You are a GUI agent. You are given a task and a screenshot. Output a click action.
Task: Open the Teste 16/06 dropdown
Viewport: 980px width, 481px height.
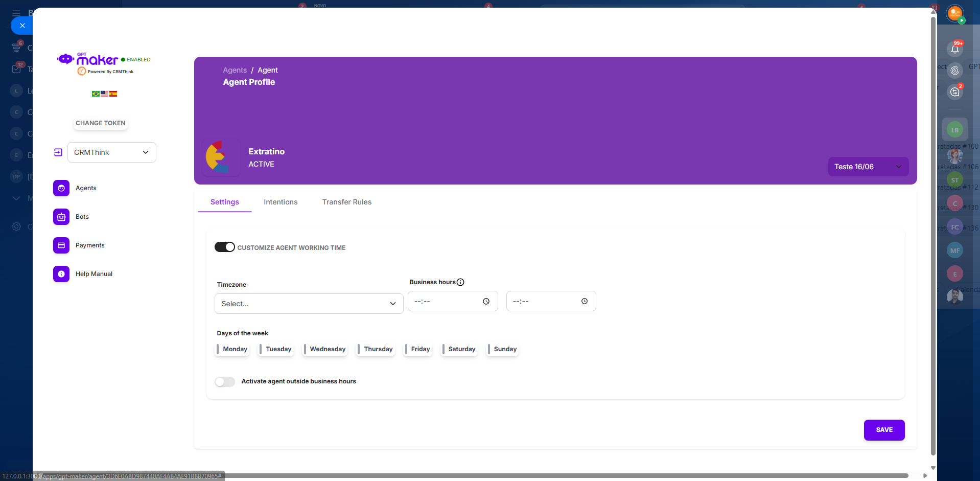(x=868, y=167)
